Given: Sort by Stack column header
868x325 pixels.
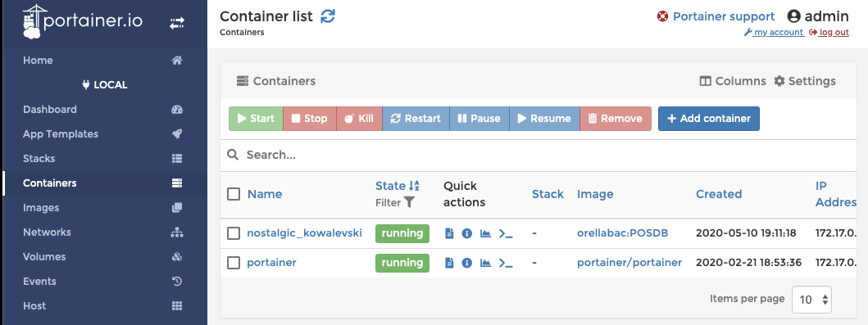Looking at the screenshot, I should coord(548,194).
